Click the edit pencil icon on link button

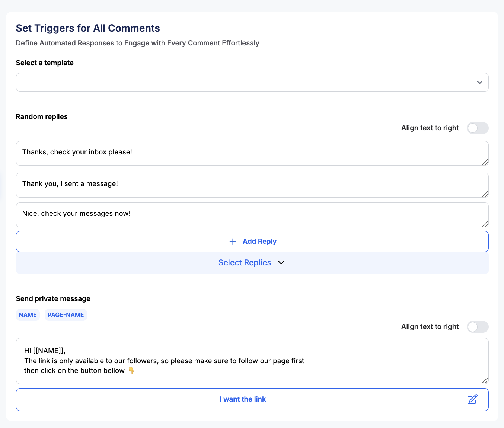472,399
